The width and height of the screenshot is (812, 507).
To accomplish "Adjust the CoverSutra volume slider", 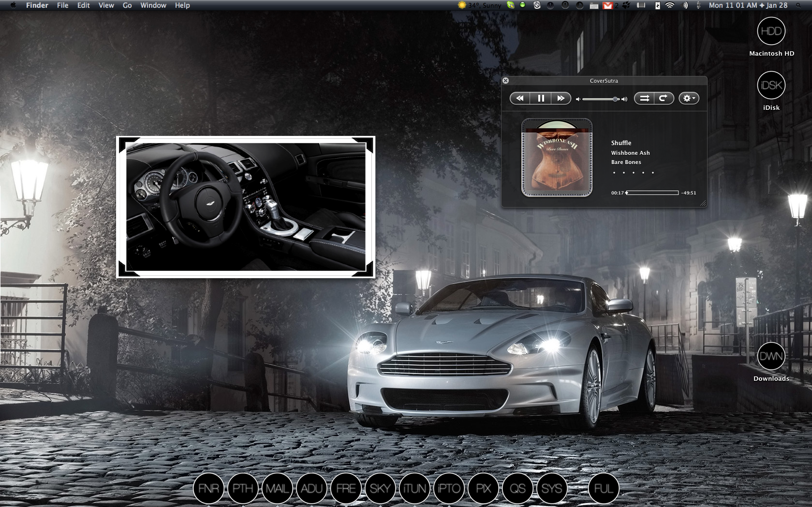I will (601, 99).
